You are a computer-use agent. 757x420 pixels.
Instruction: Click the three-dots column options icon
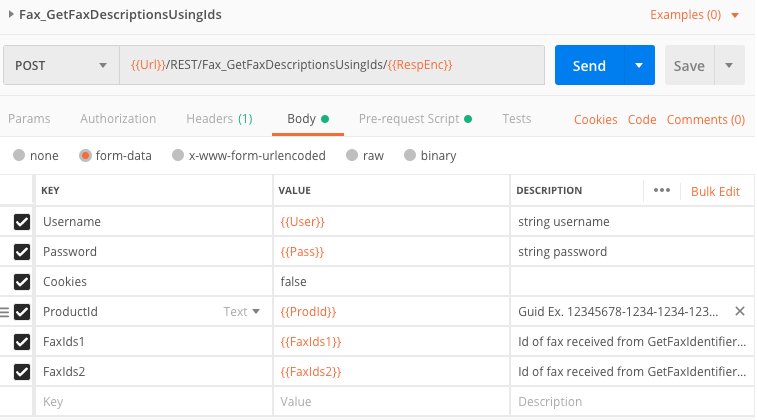point(661,191)
